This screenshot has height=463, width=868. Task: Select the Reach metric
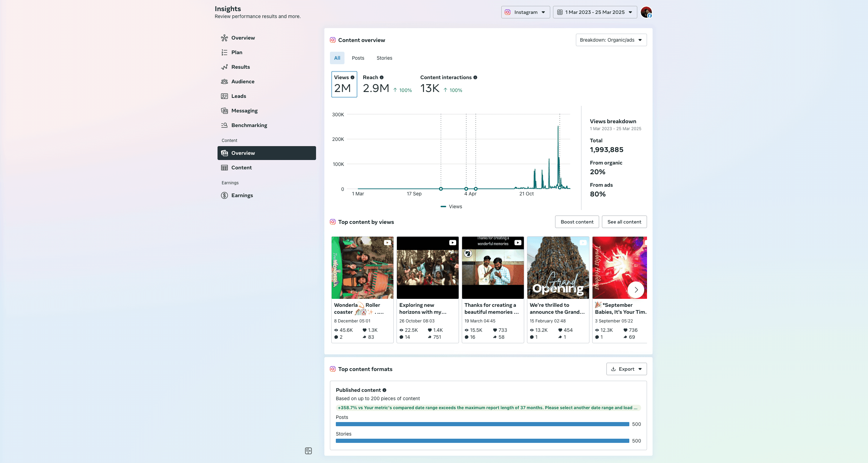[x=387, y=84]
